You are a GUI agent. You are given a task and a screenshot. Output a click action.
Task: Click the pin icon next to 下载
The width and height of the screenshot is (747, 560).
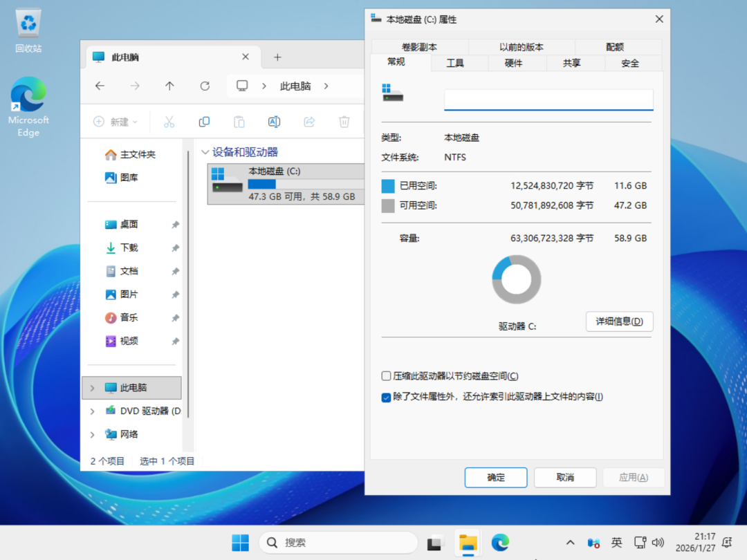point(175,248)
